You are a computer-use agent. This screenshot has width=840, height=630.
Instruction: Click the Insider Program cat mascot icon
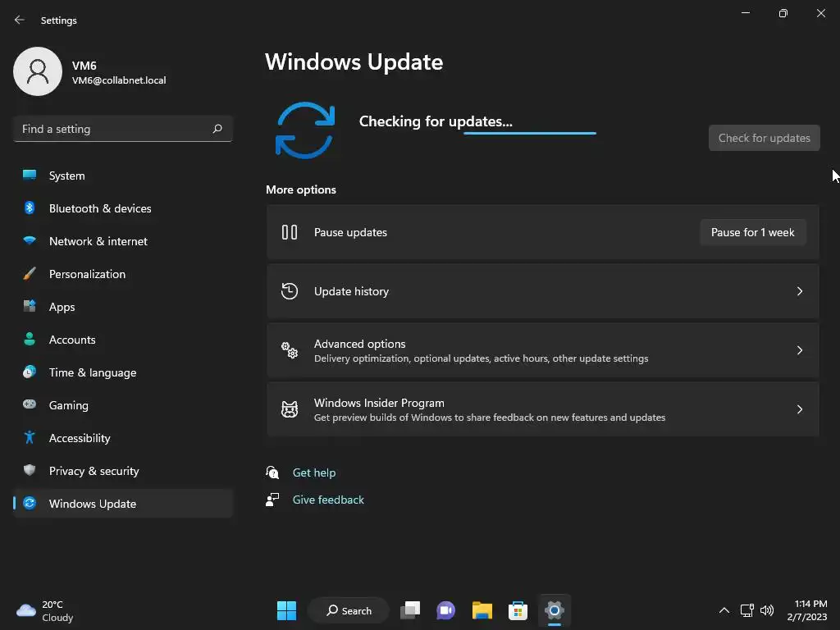[x=290, y=409]
